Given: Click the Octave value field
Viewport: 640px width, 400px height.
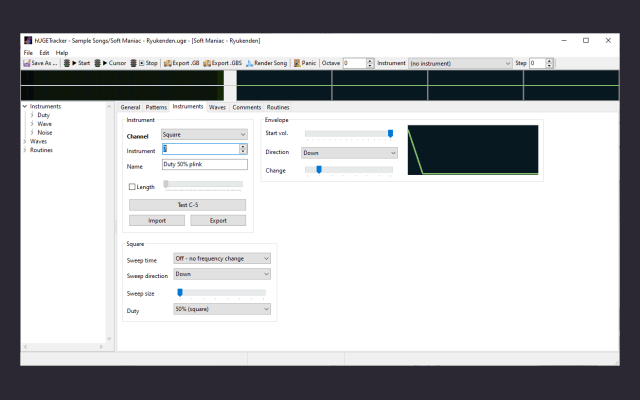Looking at the screenshot, I should pos(354,63).
